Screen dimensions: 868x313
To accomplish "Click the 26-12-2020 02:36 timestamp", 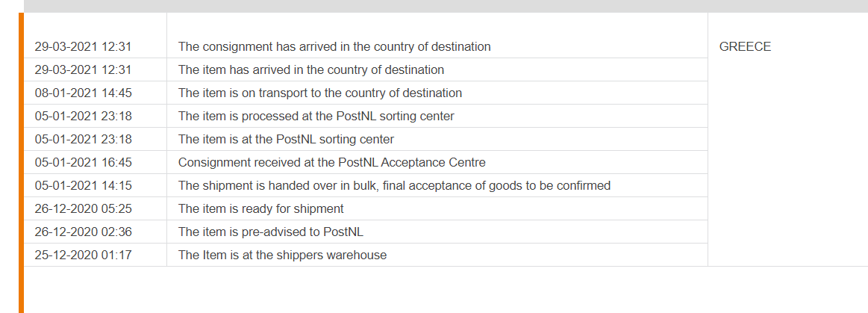I will [x=83, y=232].
